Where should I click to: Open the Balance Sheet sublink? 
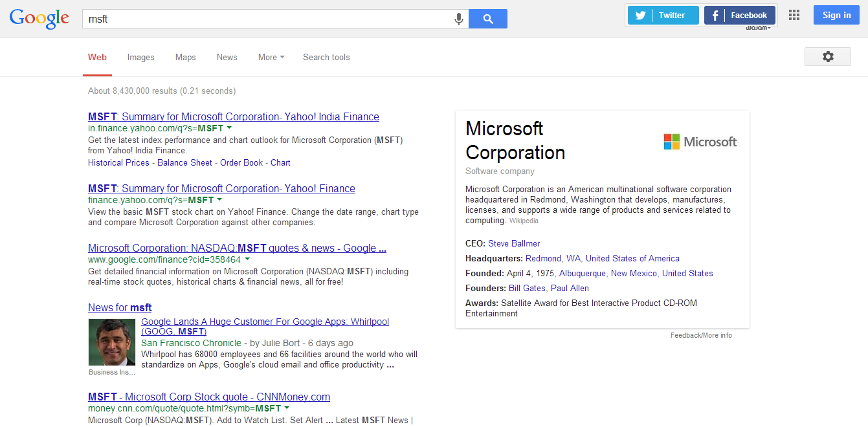pos(184,162)
